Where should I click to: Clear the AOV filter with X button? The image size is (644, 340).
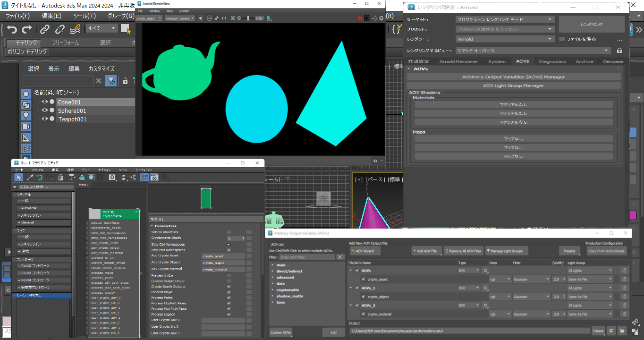[x=340, y=257]
